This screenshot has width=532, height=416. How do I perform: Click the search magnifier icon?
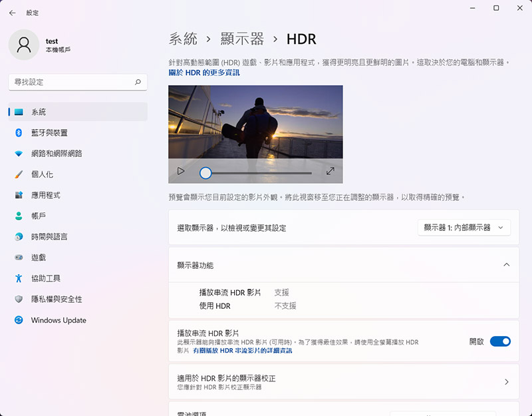[138, 82]
